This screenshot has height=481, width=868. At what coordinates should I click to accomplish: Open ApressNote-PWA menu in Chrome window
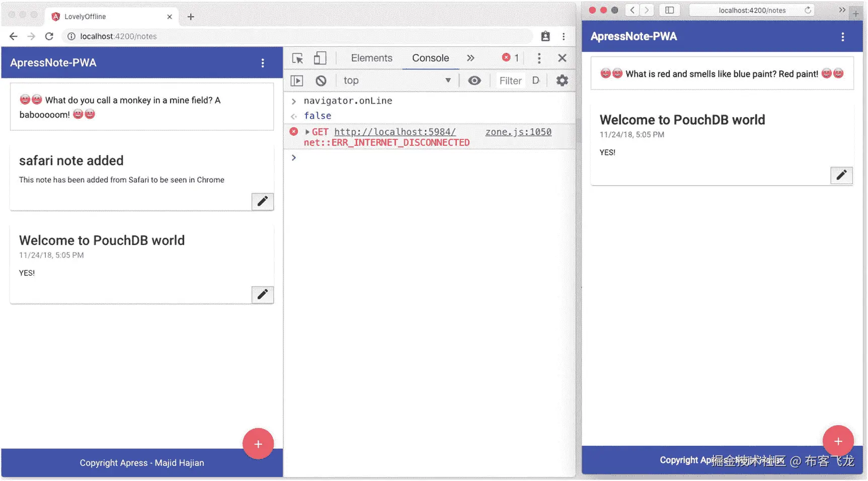(x=263, y=63)
